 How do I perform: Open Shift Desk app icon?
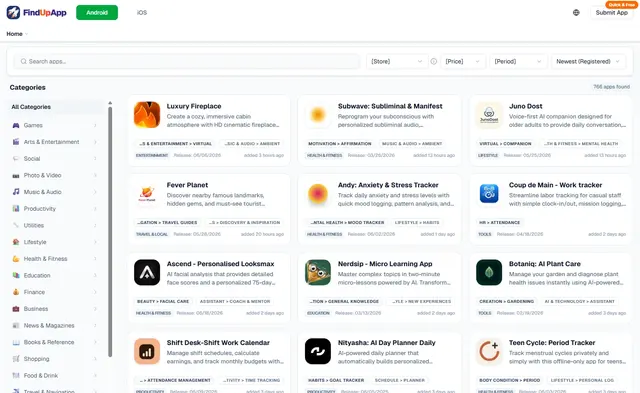(147, 351)
